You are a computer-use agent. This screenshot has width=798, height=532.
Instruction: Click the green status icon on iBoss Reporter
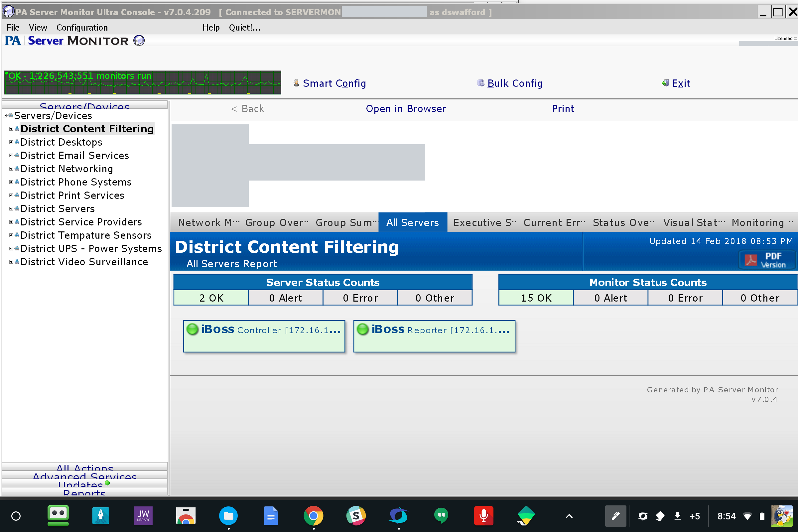[x=363, y=329]
